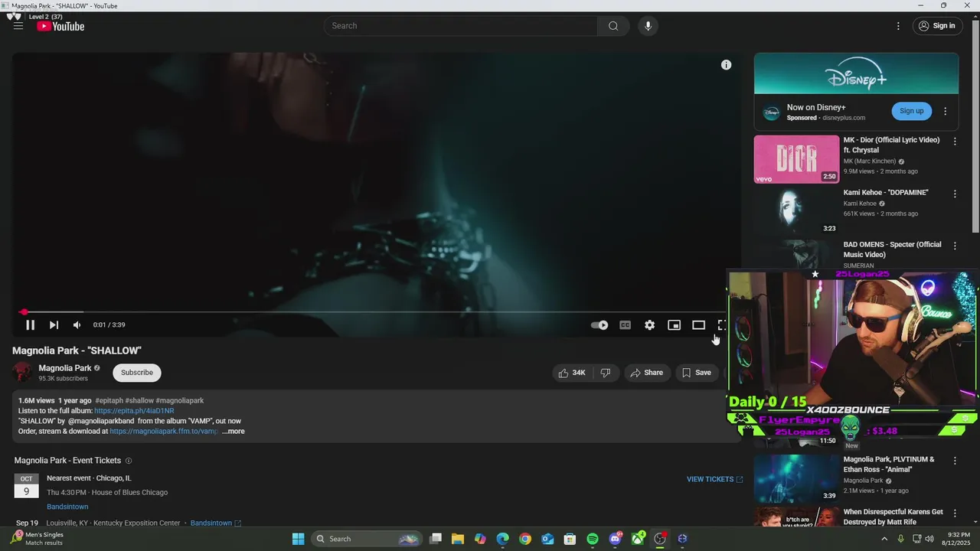The height and width of the screenshot is (551, 980).
Task: Open Kami Kehoe DOPAMINE thumbnail
Action: (796, 211)
